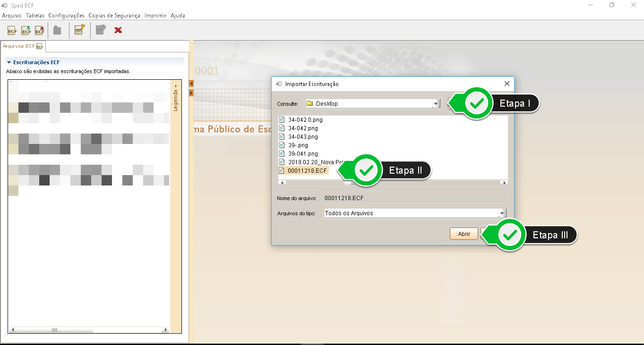Viewport: 644px width, 345px height.
Task: Click the Nome do arquivo input field
Action: pos(415,198)
